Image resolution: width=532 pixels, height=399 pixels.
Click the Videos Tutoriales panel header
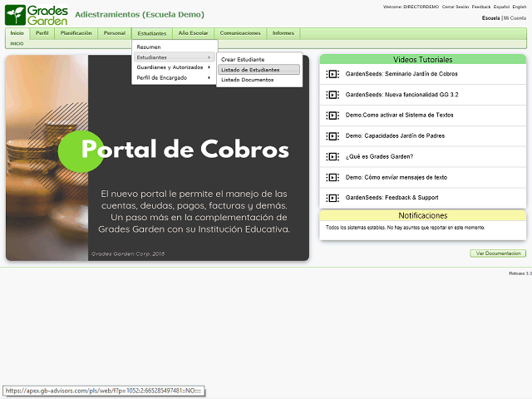point(423,59)
